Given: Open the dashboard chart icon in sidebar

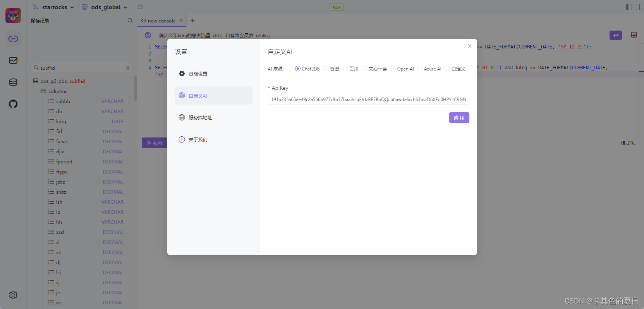Looking at the screenshot, I should 13,60.
